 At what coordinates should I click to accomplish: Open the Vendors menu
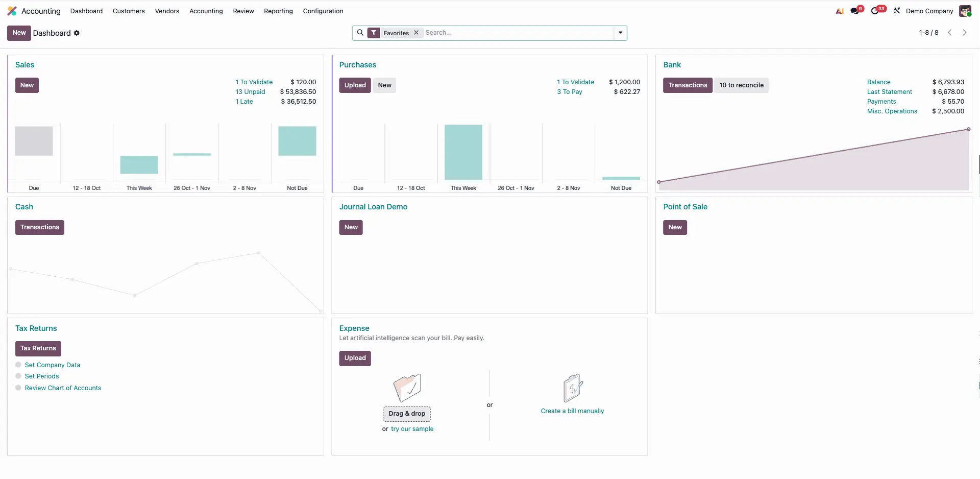[x=167, y=11]
